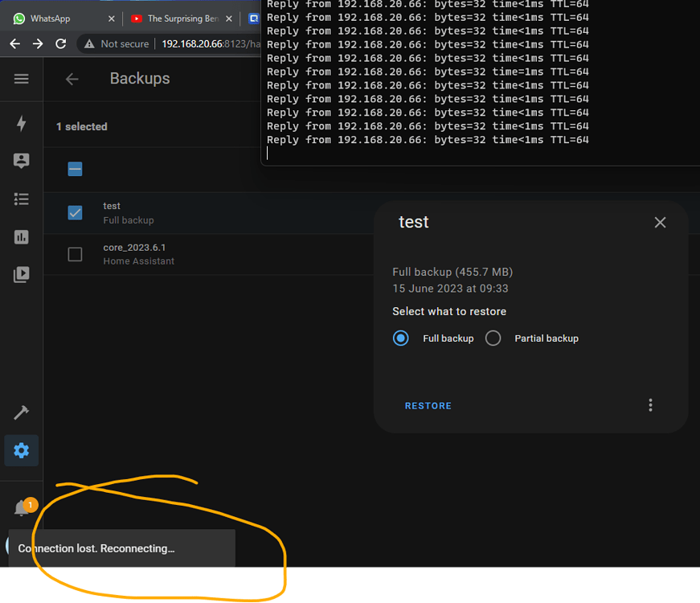Open Developer Tools hammer icon

(21, 412)
